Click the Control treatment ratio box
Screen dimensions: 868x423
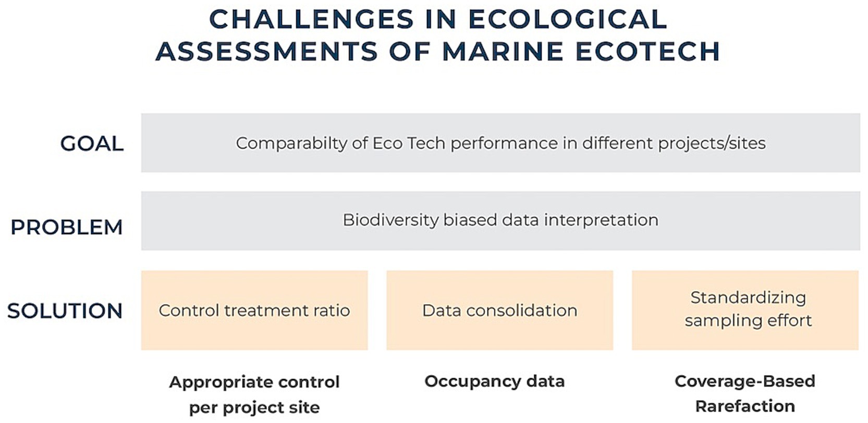[254, 310]
